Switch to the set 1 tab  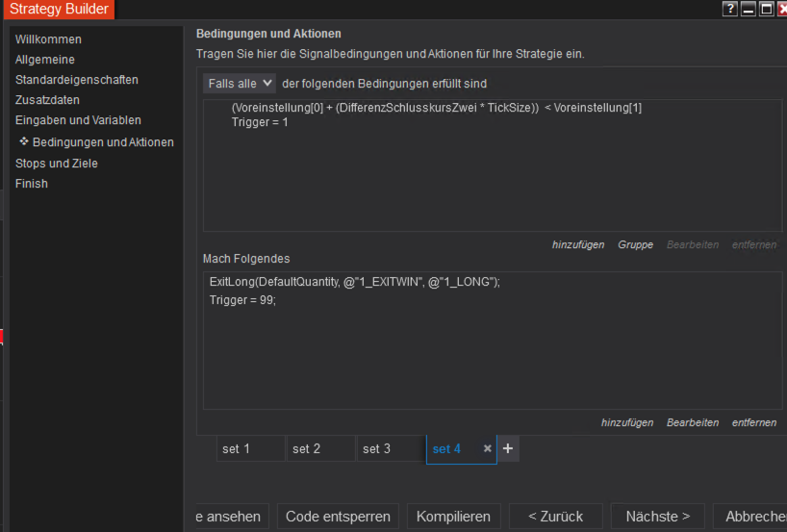point(250,449)
